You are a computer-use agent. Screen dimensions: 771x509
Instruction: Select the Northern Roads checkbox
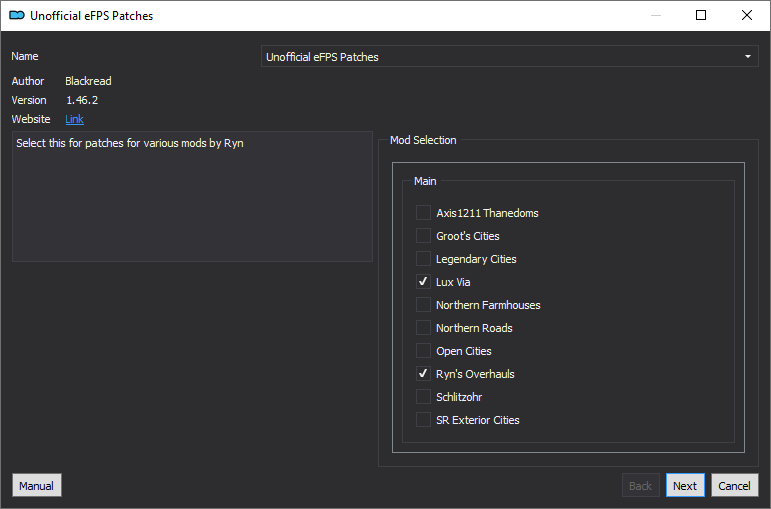424,328
